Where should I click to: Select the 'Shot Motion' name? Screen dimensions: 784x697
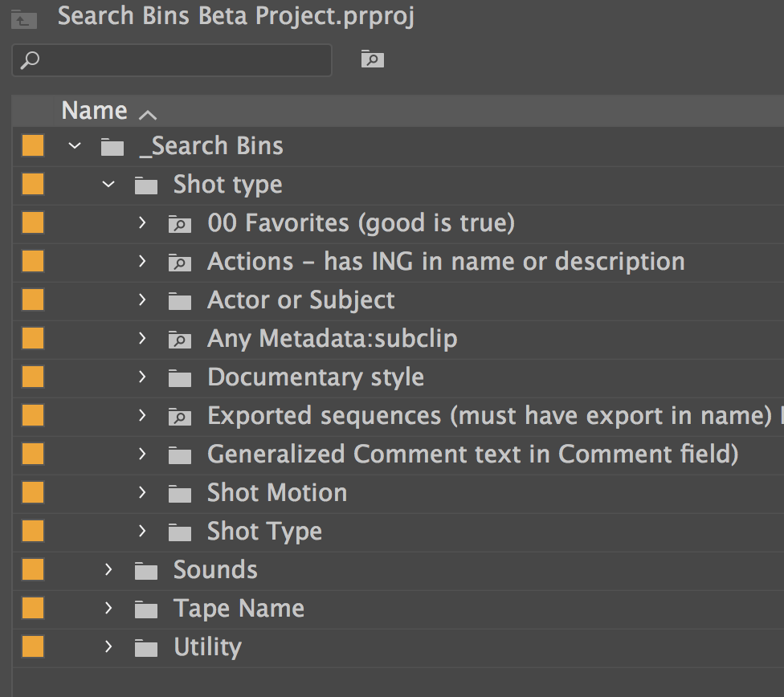[x=277, y=492]
